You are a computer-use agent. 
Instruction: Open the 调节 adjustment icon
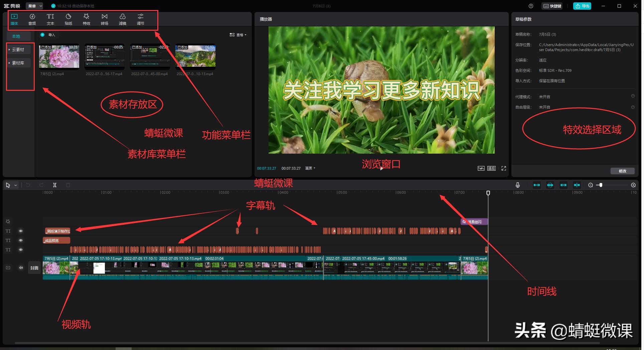140,18
